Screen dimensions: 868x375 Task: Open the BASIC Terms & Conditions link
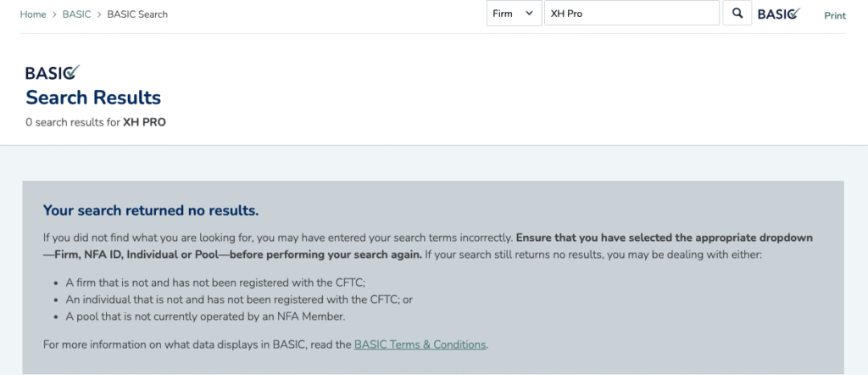[420, 344]
